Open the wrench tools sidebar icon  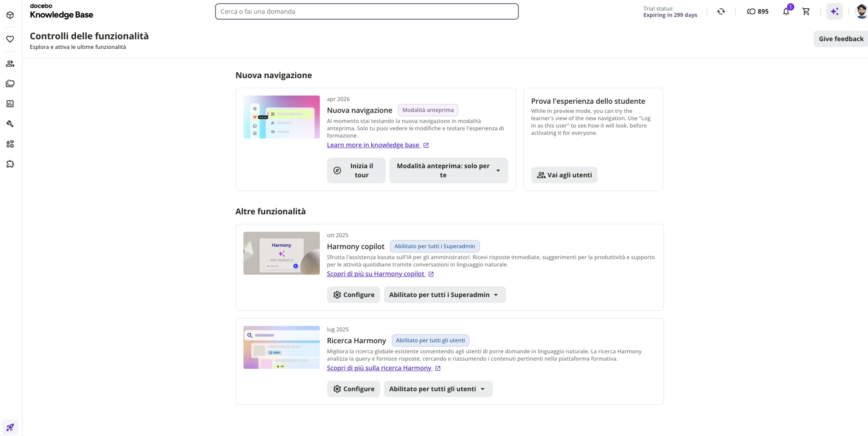(10, 124)
